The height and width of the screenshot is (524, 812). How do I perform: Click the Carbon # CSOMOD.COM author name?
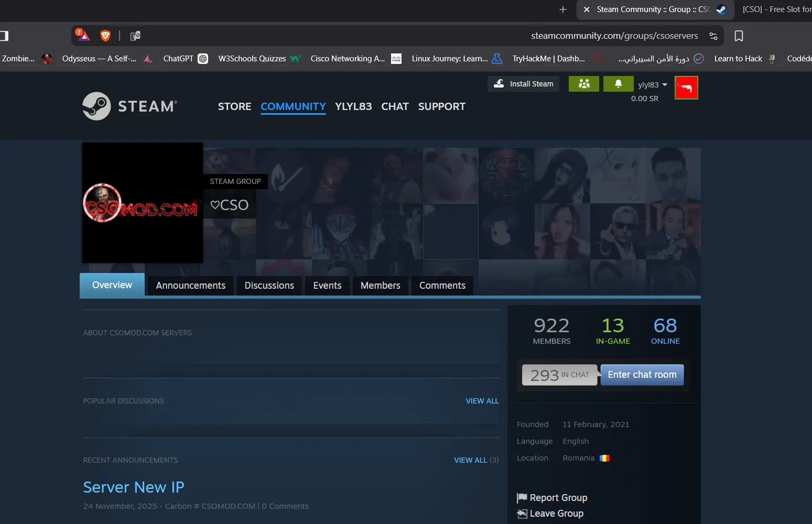pyautogui.click(x=210, y=506)
